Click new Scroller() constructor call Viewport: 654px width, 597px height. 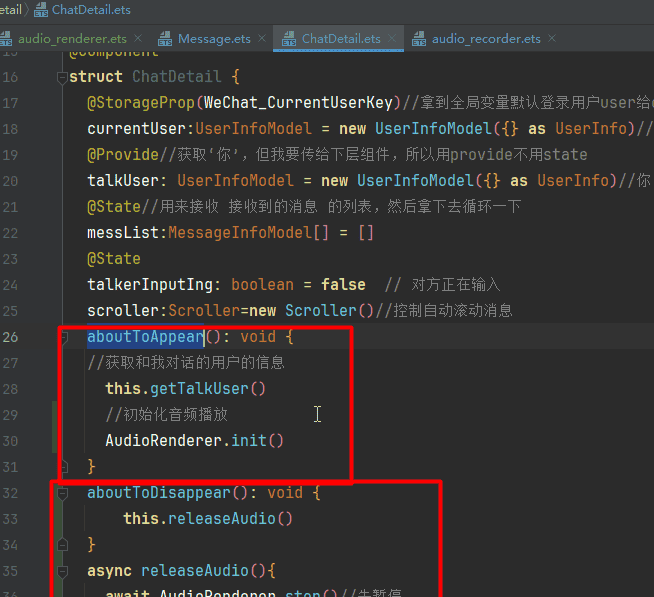tap(311, 311)
